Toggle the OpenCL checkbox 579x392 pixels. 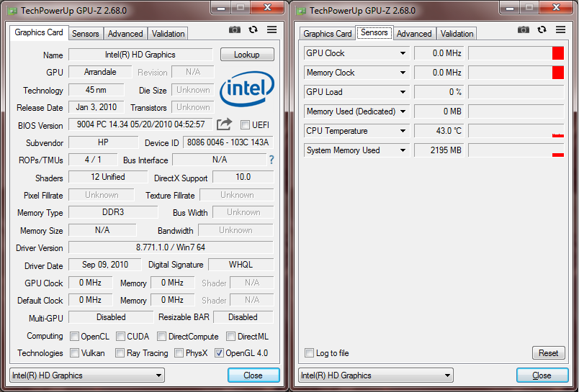pos(74,337)
